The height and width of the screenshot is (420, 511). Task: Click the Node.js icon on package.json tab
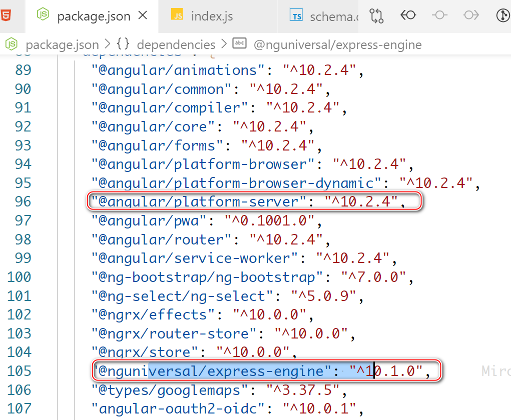click(43, 14)
